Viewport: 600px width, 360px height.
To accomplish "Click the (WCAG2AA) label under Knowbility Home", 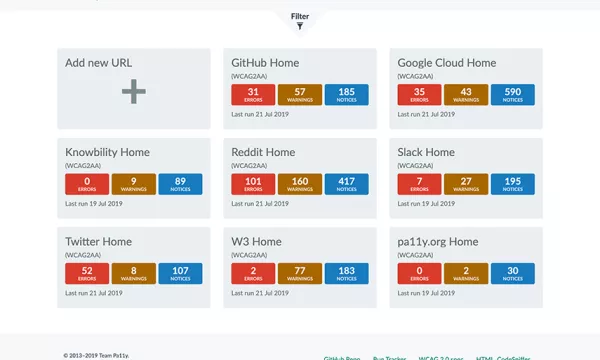I will click(83, 166).
